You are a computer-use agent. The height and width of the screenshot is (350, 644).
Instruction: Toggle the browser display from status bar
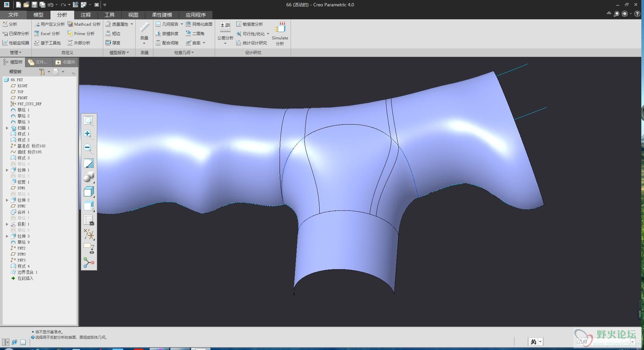pos(14,342)
